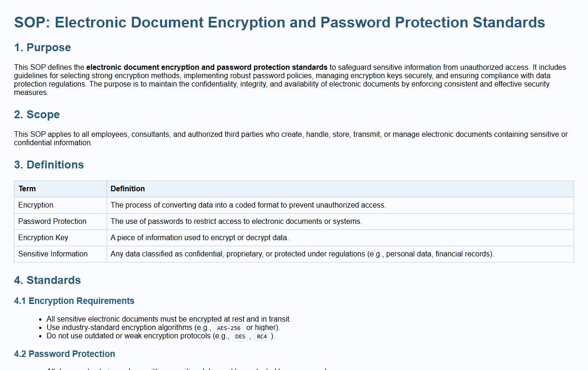Click the "Term" table column header
588x370 pixels.
pos(27,189)
